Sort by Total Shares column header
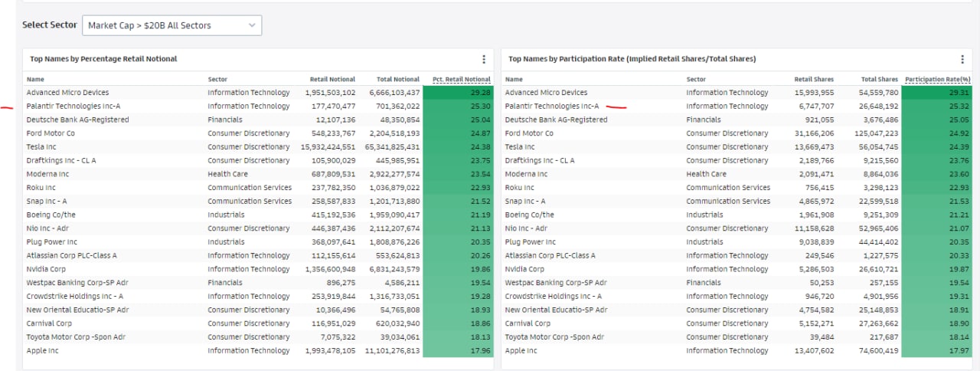The height and width of the screenshot is (371, 980). pyautogui.click(x=880, y=79)
